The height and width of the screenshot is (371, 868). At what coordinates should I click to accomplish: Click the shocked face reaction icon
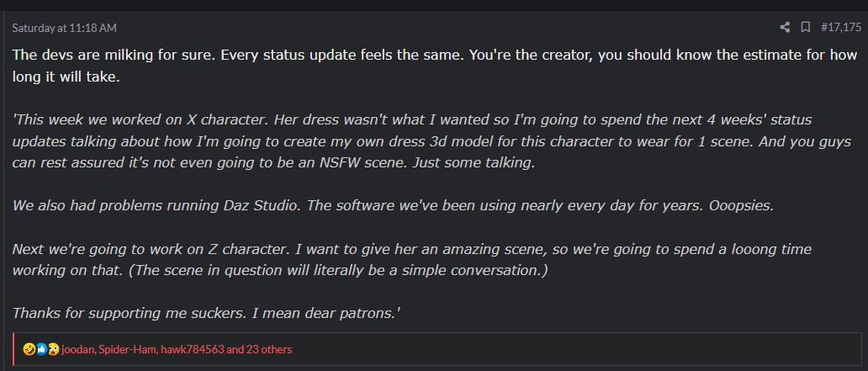click(54, 349)
